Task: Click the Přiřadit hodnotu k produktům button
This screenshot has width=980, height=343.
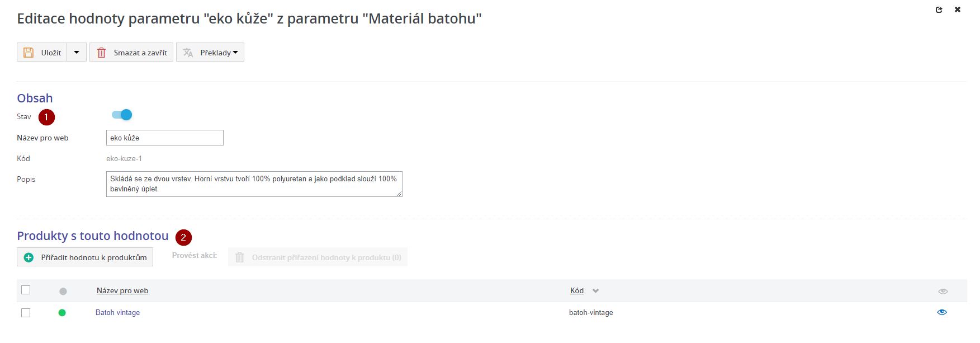Action: pyautogui.click(x=85, y=257)
